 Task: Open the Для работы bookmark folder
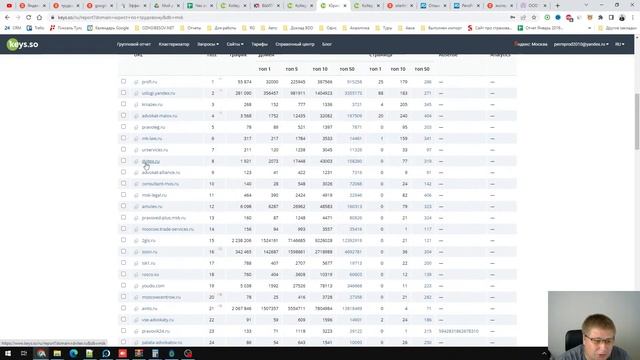point(221,28)
